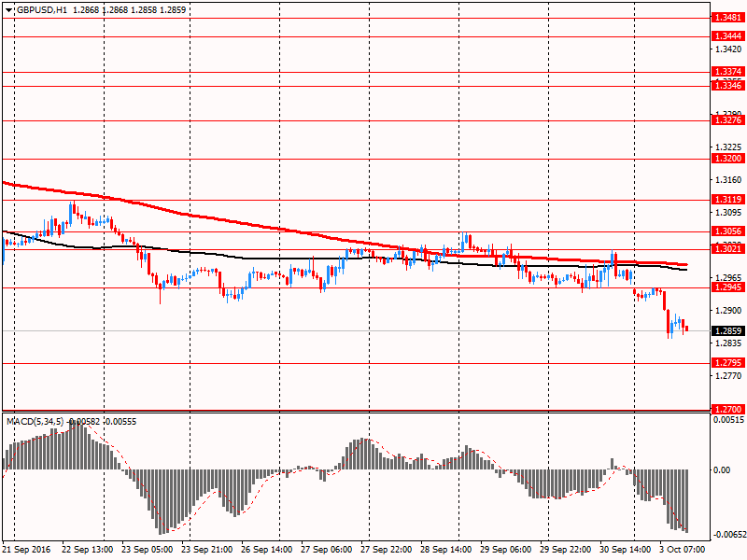Select the 1.2945 price level label
Viewport: 747px width, 560px height.
(728, 287)
